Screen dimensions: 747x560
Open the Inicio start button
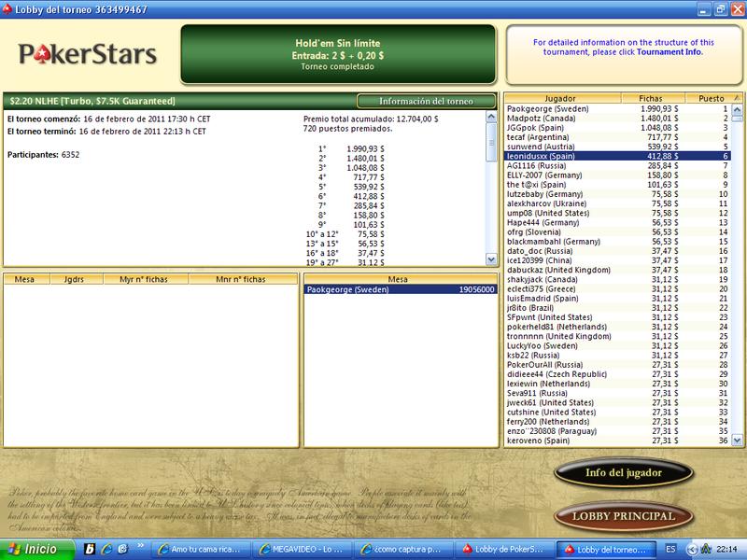click(37, 550)
